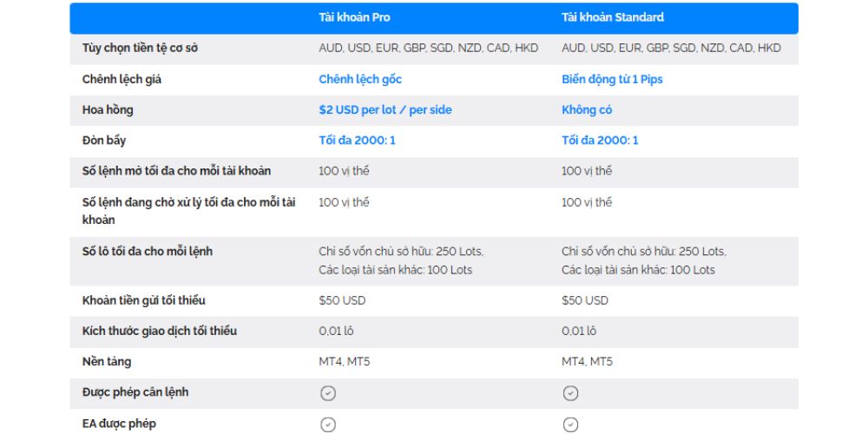Viewport: 868px width, 434px height.
Task: Select the Tùy chọn tiền tệ cơ sở row label
Action: click(140, 49)
